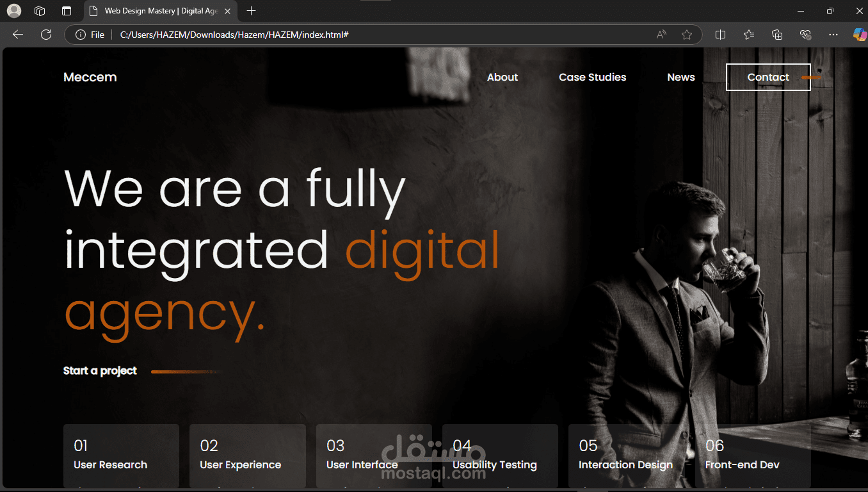View site information File icon

90,35
